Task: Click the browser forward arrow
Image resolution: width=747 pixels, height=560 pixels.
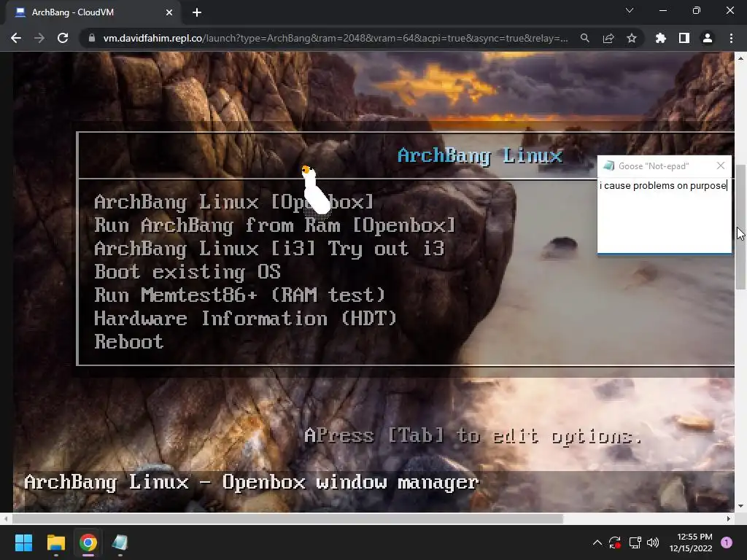Action: pyautogui.click(x=39, y=38)
